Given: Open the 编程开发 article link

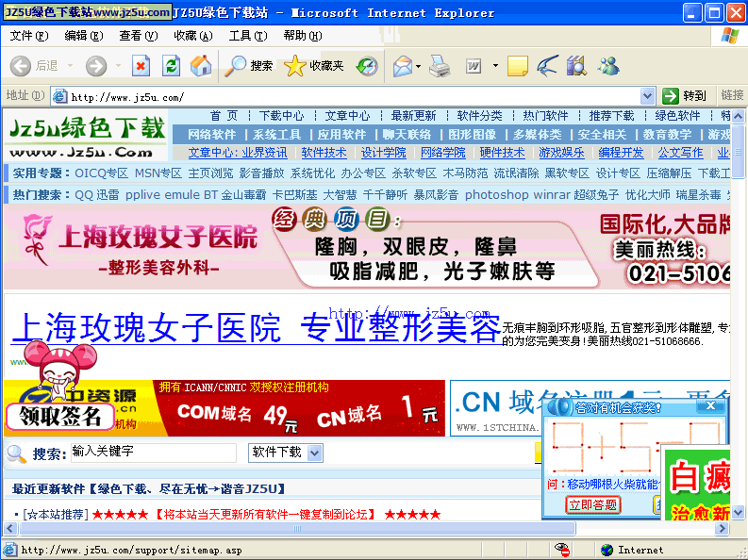Looking at the screenshot, I should click(621, 153).
